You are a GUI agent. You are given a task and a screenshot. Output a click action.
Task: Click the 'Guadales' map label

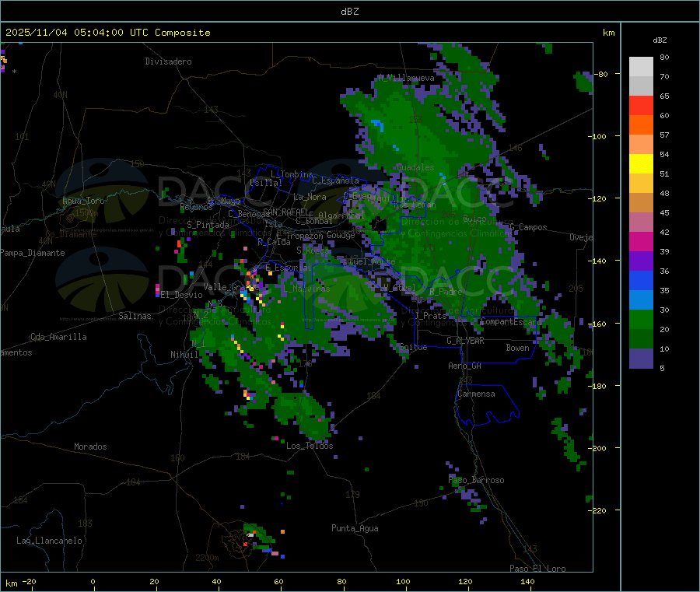(x=415, y=167)
